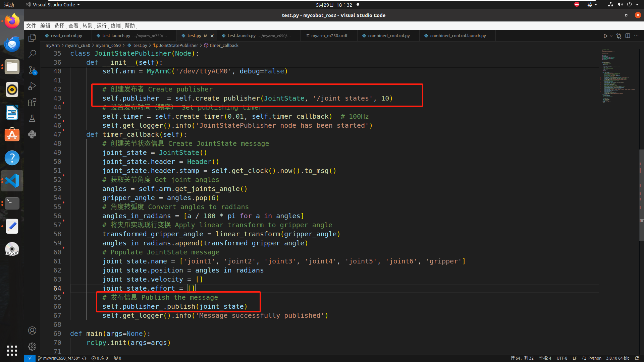The height and width of the screenshot is (362, 644).
Task: Open the 编辑 menu
Action: pos(45,26)
